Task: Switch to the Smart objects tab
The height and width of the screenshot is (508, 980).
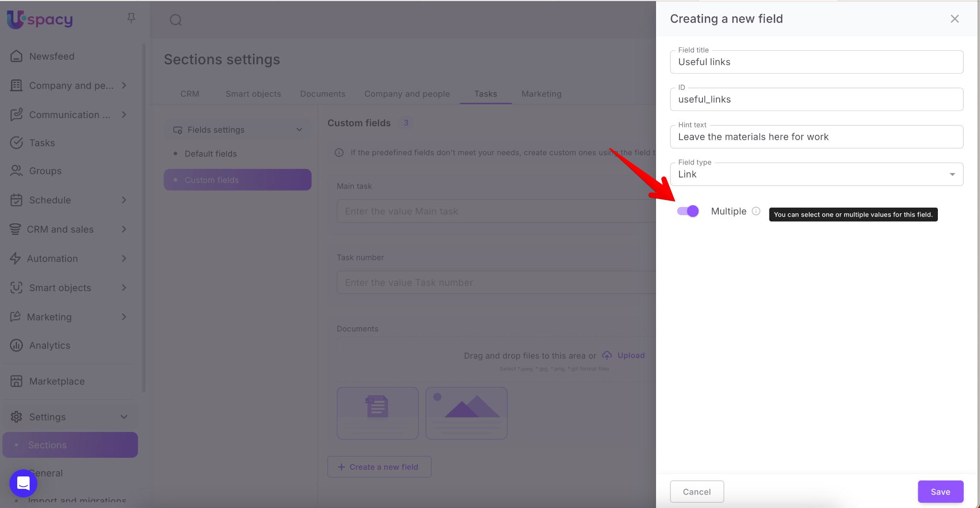Action: pyautogui.click(x=253, y=94)
